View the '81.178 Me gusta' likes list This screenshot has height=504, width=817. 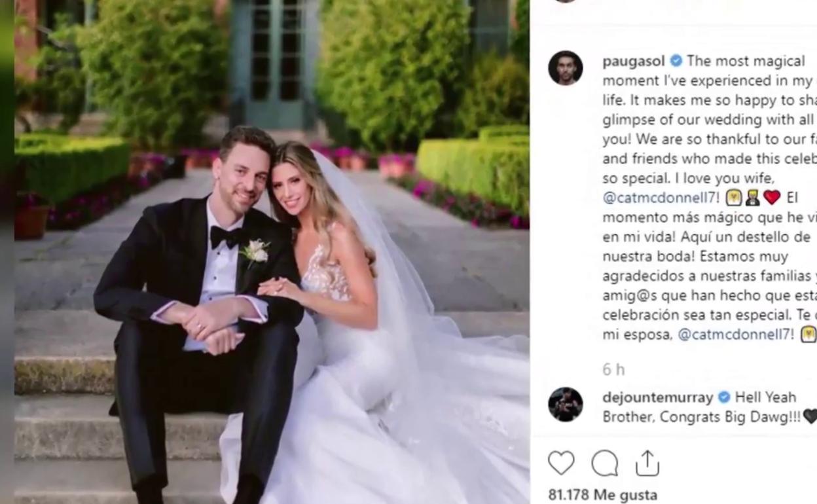coord(602,495)
